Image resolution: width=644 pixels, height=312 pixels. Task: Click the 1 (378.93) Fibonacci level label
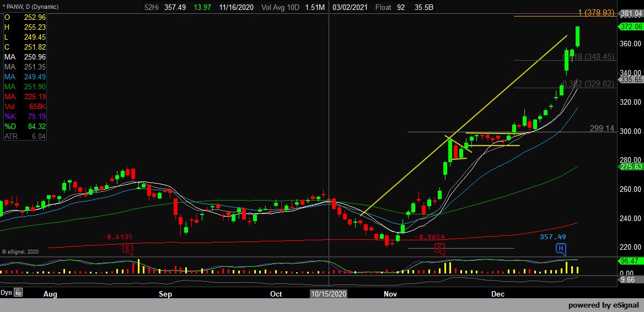click(596, 13)
